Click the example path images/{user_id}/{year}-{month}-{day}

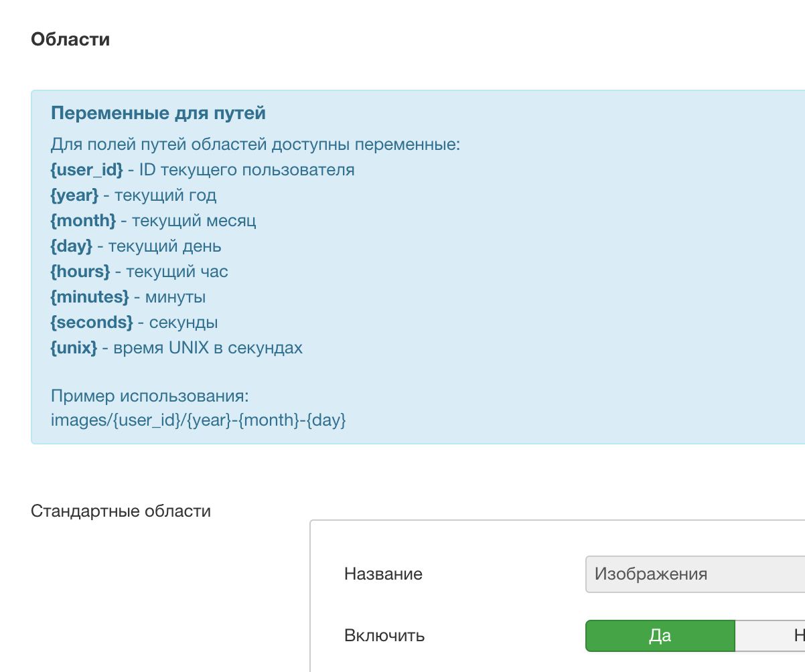198,420
